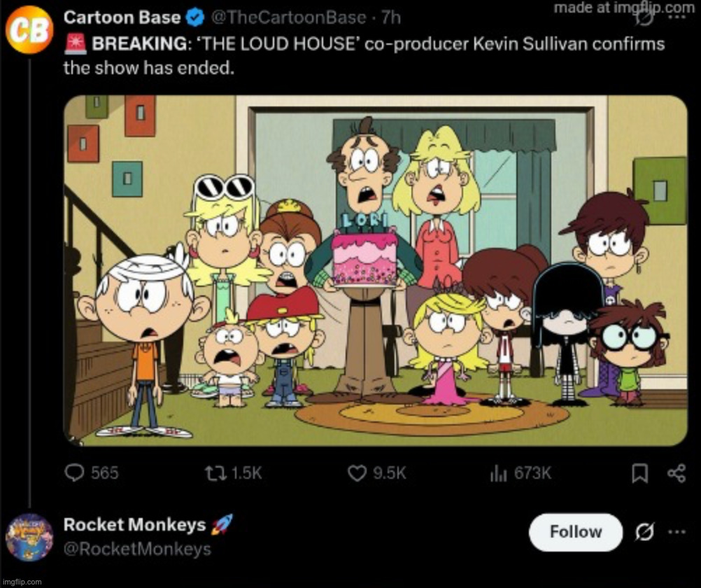
Task: Click the Cartoon Base display name
Action: (122, 16)
